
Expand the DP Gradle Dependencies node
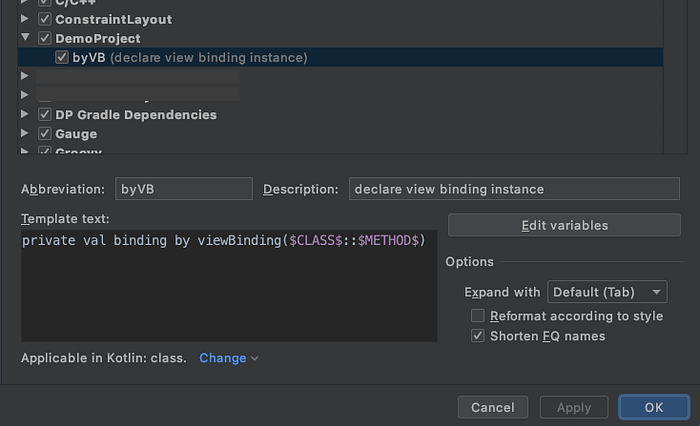(25, 115)
